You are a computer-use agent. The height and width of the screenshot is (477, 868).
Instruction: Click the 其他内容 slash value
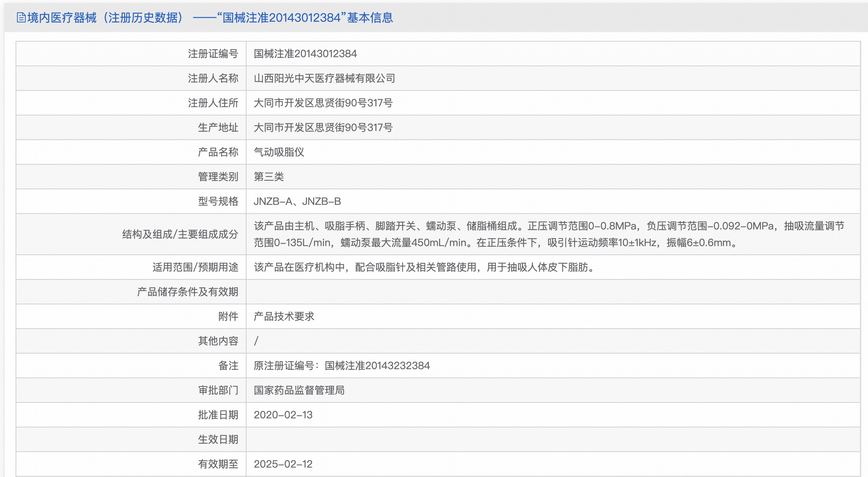click(256, 341)
